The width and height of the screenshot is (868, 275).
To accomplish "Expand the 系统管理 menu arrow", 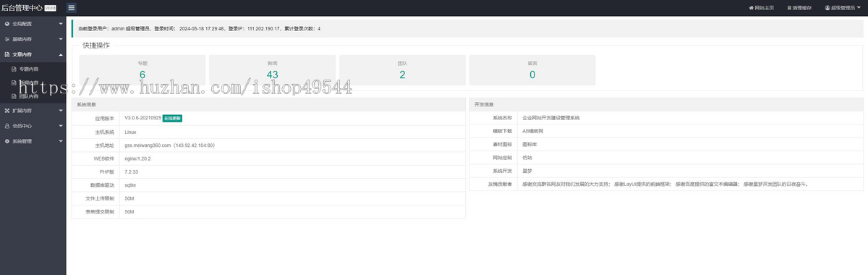I will pos(61,141).
